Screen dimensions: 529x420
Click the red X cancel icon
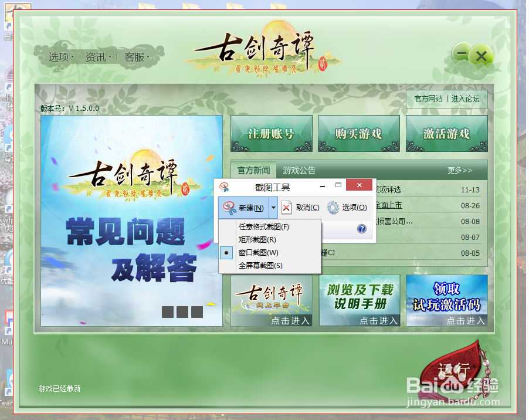click(x=286, y=208)
